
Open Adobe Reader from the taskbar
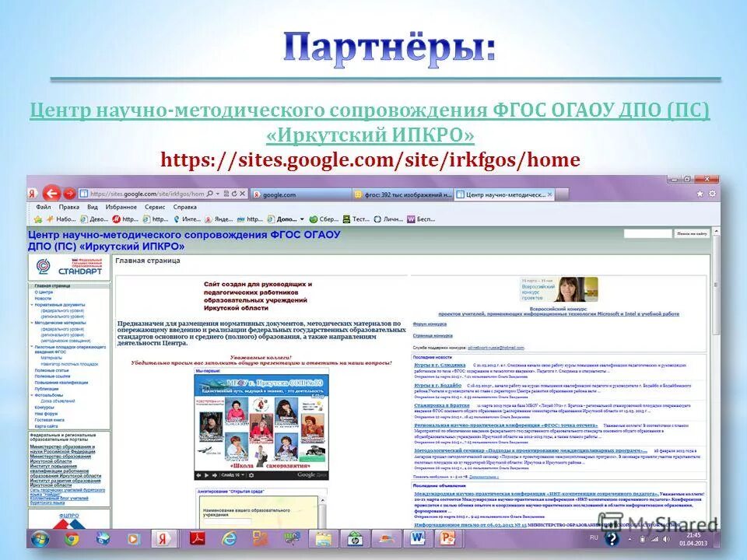pyautogui.click(x=197, y=540)
